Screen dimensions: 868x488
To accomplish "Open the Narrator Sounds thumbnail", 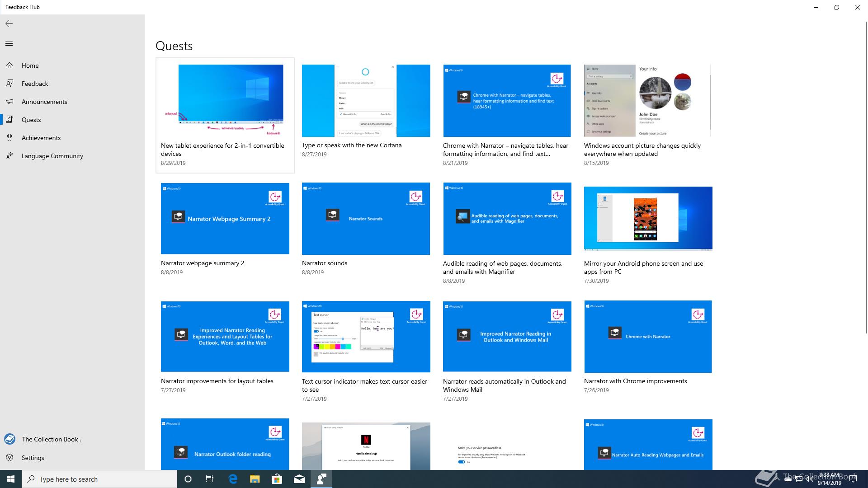I will (x=366, y=218).
